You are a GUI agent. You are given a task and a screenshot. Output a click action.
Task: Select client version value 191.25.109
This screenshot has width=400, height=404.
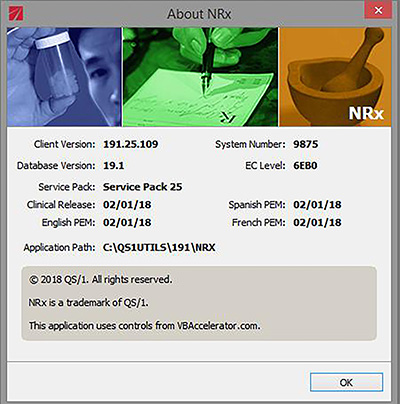click(x=131, y=144)
